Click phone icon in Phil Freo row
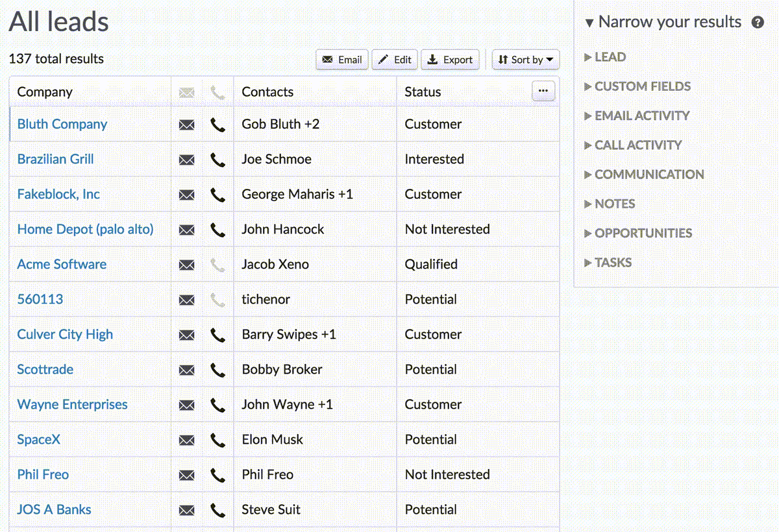 click(x=218, y=475)
